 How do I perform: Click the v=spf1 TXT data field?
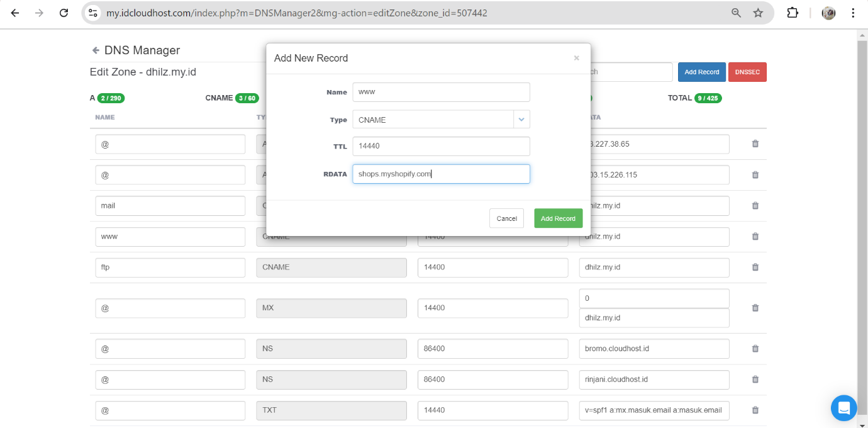click(x=654, y=410)
